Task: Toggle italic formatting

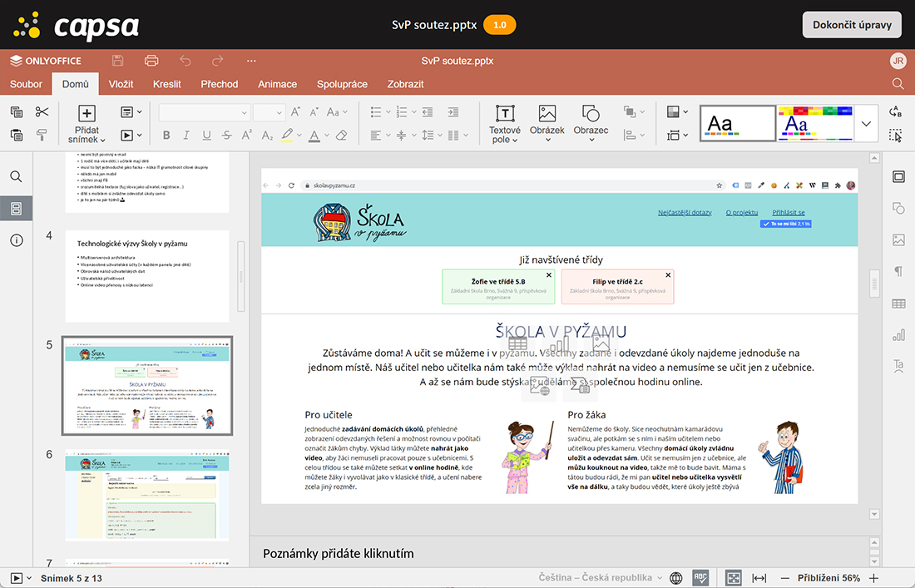Action: pos(185,133)
